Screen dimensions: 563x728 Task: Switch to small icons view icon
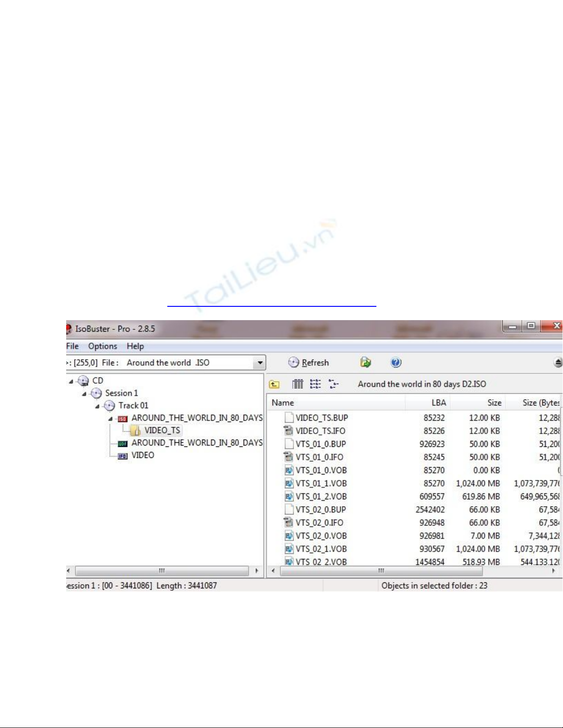pos(315,384)
